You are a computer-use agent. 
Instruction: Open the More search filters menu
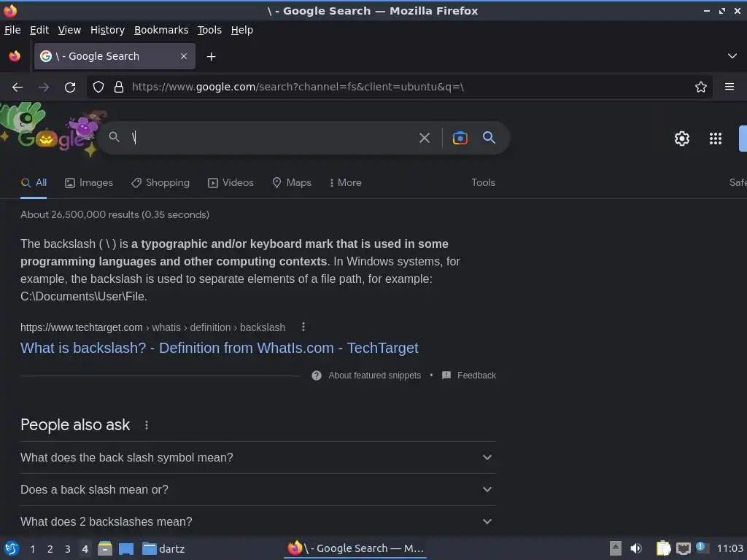pos(346,183)
